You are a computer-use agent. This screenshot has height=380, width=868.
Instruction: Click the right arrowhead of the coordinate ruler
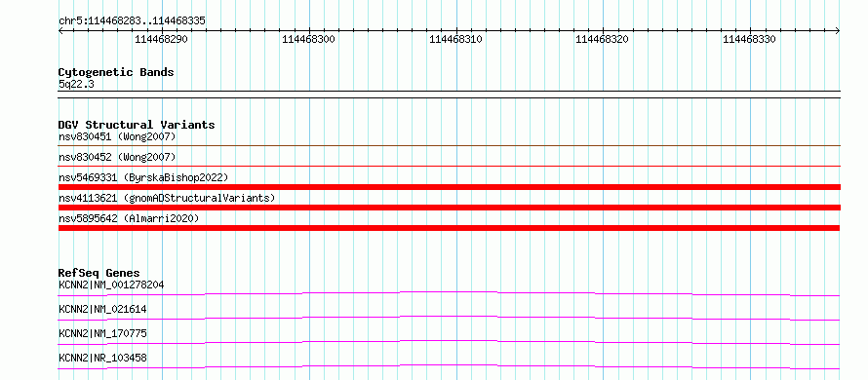pyautogui.click(x=838, y=30)
